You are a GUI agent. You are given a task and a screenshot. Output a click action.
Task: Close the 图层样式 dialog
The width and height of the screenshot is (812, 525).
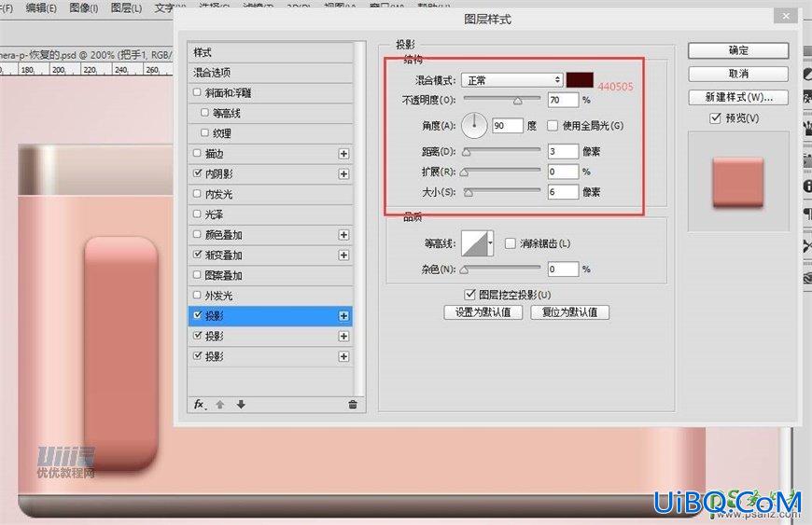click(x=786, y=16)
